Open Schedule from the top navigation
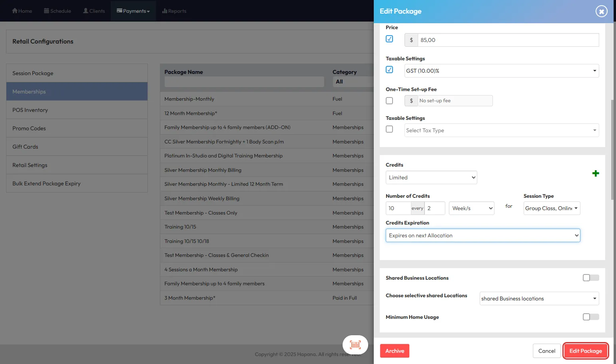This screenshot has width=616, height=364. coord(57,11)
